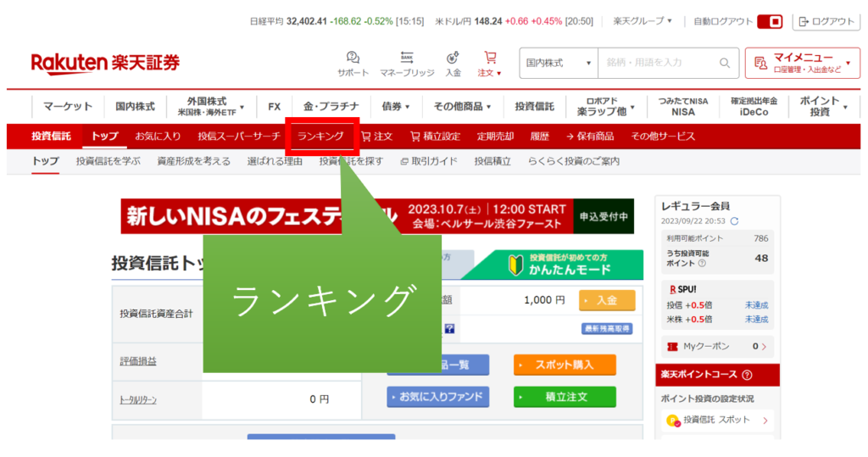Click the ログアウト logout button
This screenshot has width=868, height=457.
click(x=826, y=21)
